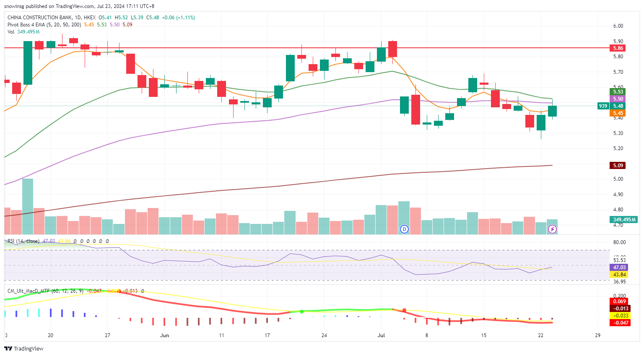Click the 80.00 RSI scale value
The width and height of the screenshot is (644, 356).
click(619, 242)
